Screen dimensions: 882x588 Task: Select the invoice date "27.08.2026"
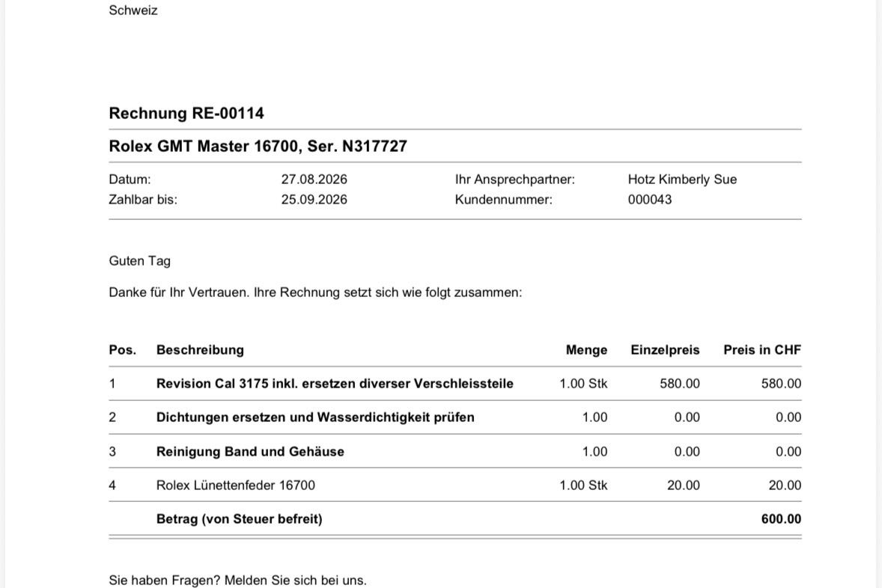click(314, 180)
